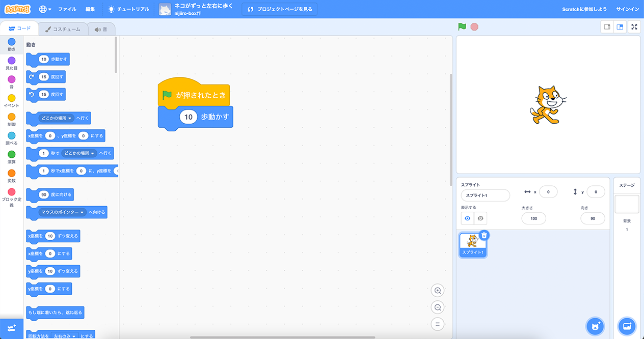Show the sprite with the eye icon
The width and height of the screenshot is (644, 339).
coord(467,218)
